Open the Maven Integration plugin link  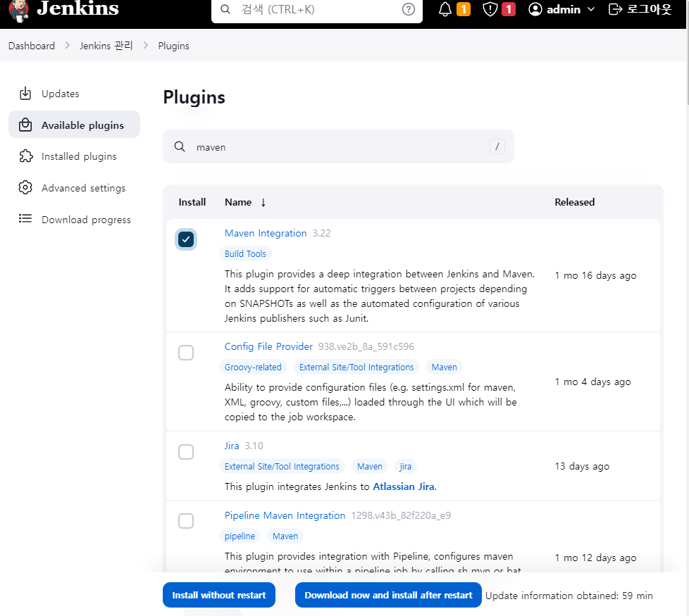tap(266, 233)
